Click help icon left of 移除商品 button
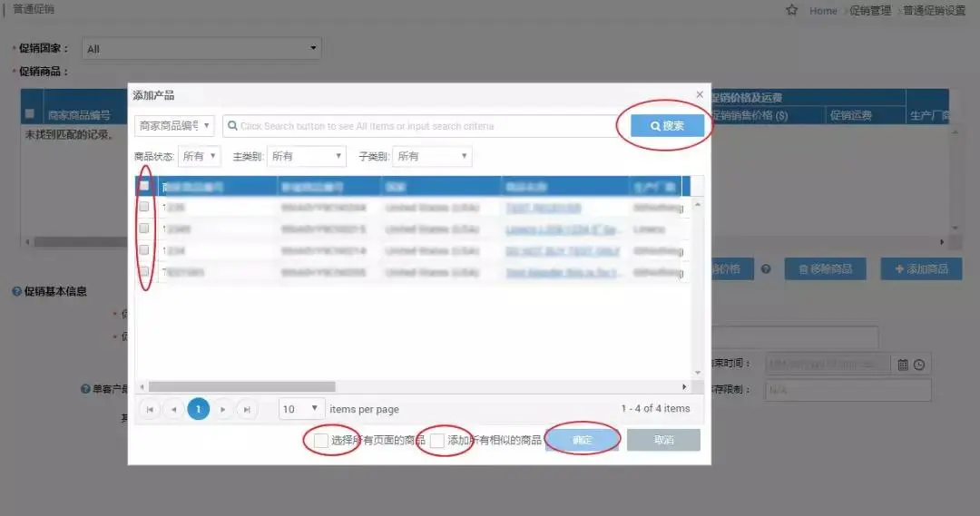The width and height of the screenshot is (980, 516). coord(766,269)
